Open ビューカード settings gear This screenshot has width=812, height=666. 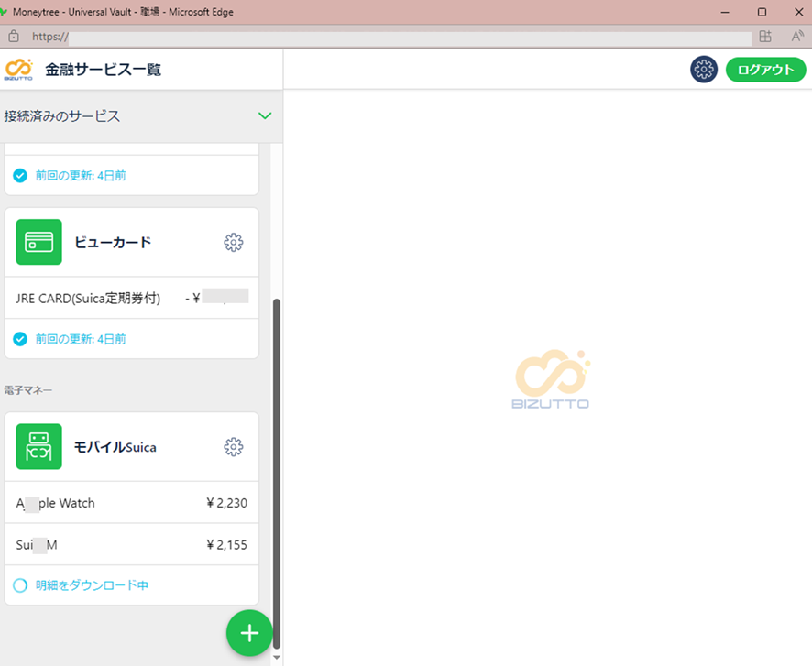[x=234, y=242]
